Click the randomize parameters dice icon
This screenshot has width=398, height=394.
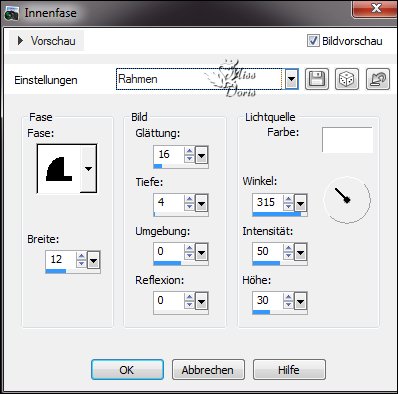[347, 79]
